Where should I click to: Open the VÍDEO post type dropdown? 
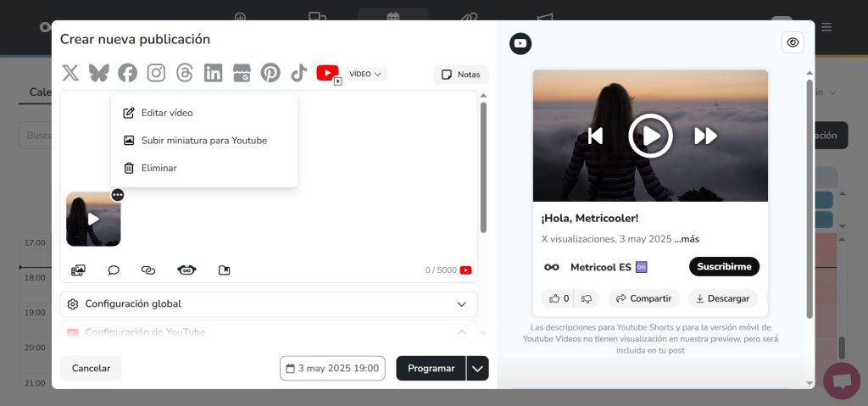365,74
